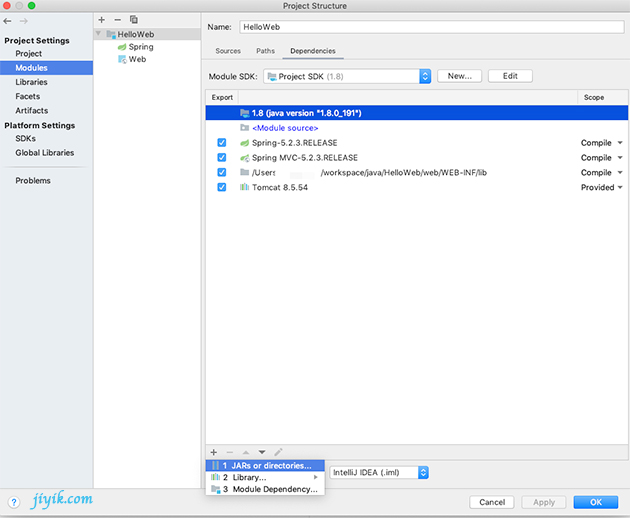Uncheck export for Tomcat 8.5.54

[x=222, y=187]
